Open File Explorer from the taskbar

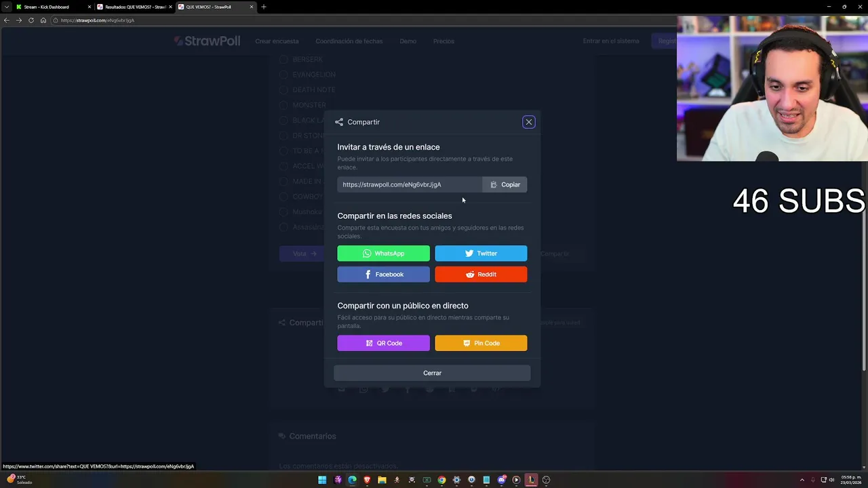click(382, 480)
